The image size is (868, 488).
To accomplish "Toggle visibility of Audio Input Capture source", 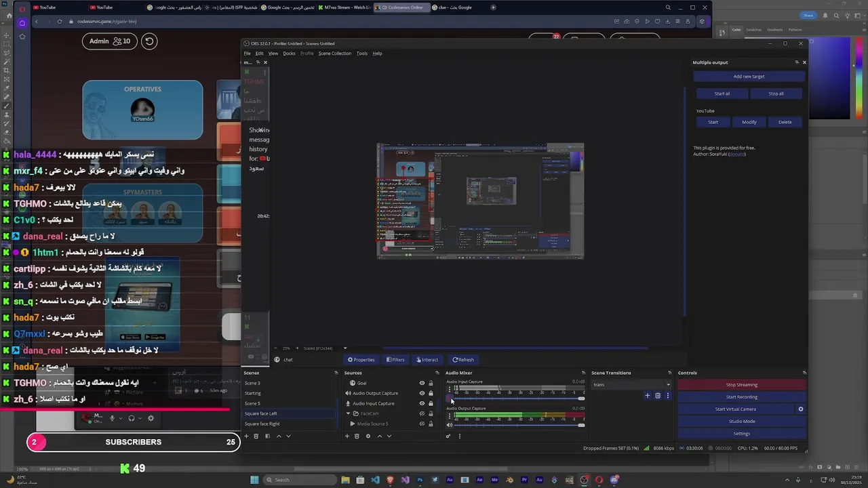I will 422,403.
